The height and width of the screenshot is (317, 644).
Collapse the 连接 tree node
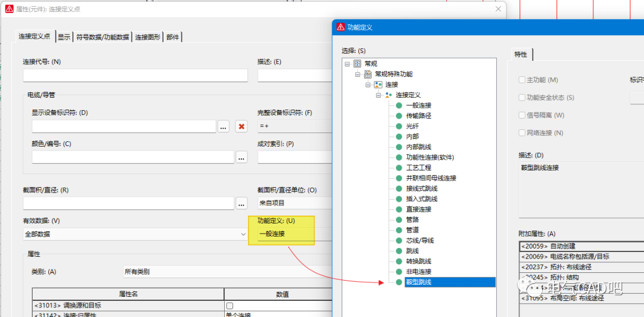(367, 85)
